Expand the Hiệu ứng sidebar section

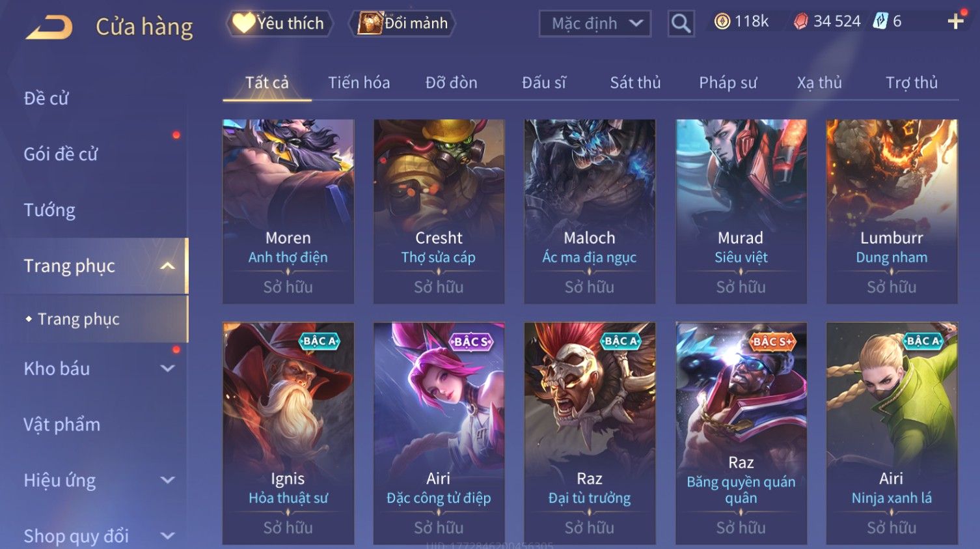click(167, 480)
